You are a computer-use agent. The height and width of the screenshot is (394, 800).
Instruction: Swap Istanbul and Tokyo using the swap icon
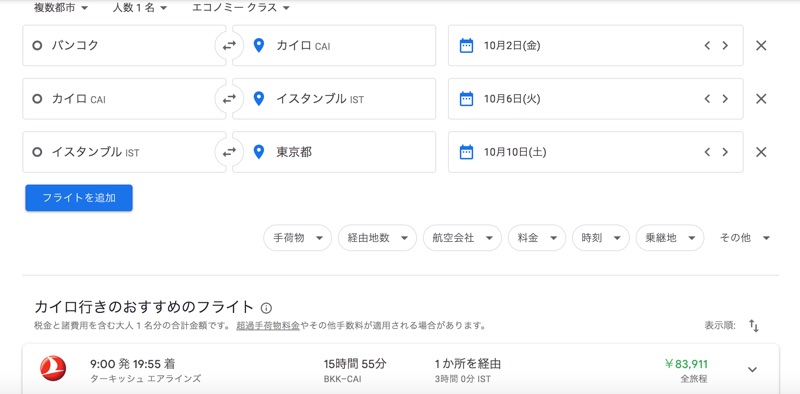pos(229,152)
